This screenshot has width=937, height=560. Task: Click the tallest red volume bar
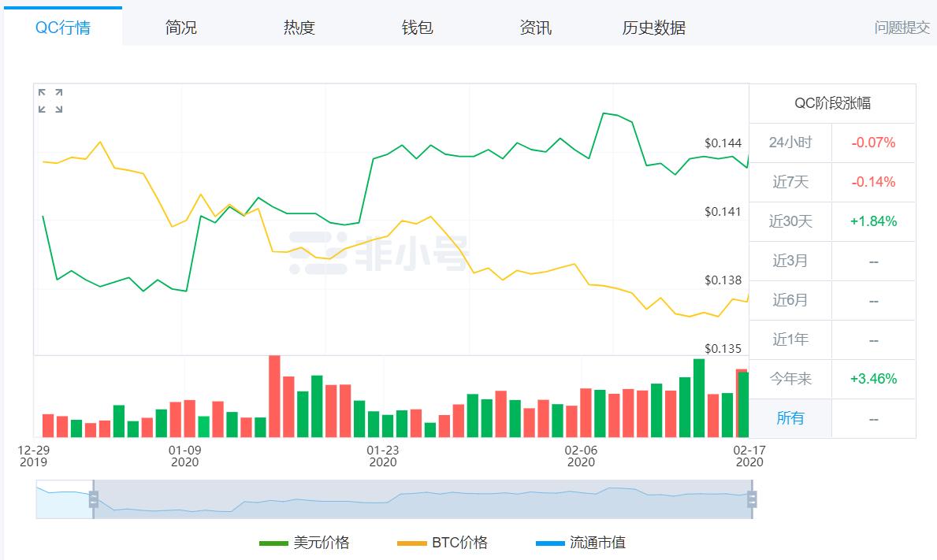274,396
